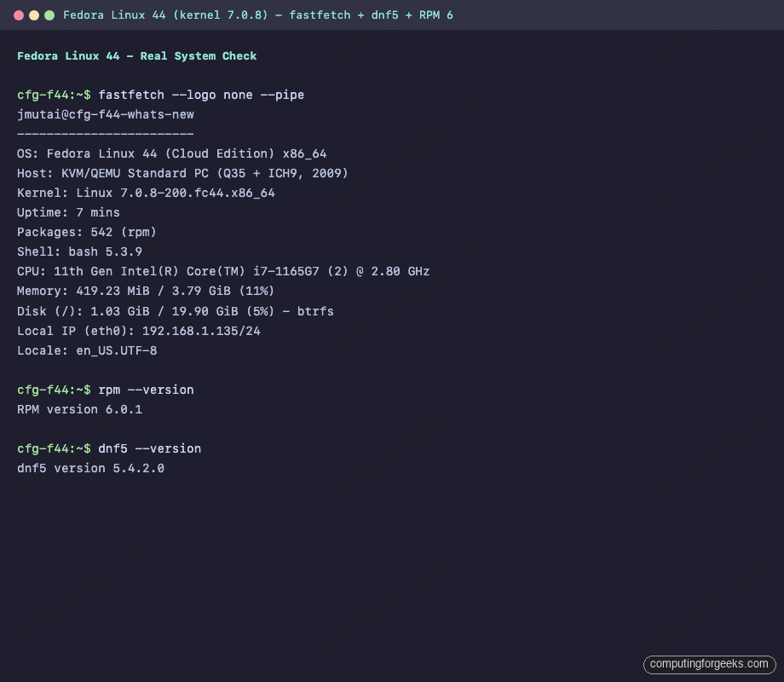Click the window title mentioning fastfetch

click(258, 15)
